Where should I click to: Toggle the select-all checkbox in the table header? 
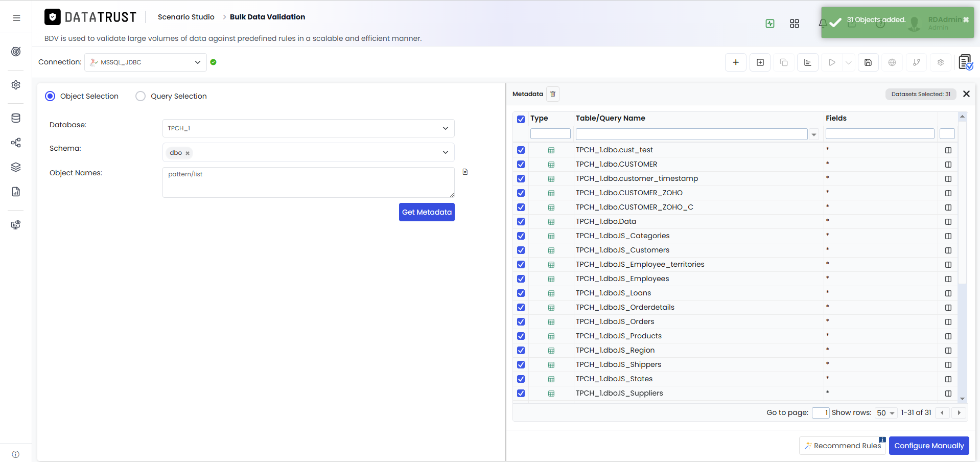(x=521, y=119)
